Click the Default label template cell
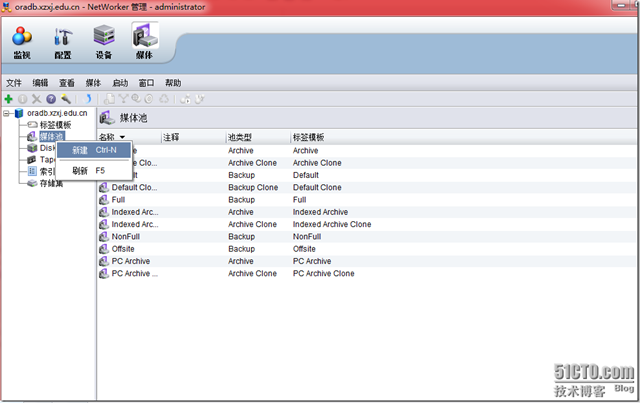640x403 pixels. tap(306, 175)
